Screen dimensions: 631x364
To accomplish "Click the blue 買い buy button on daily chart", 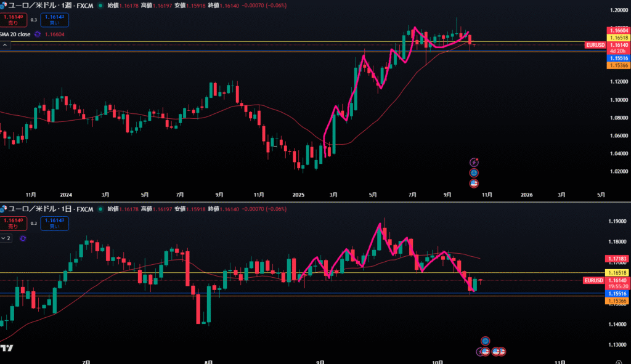I will pos(55,224).
